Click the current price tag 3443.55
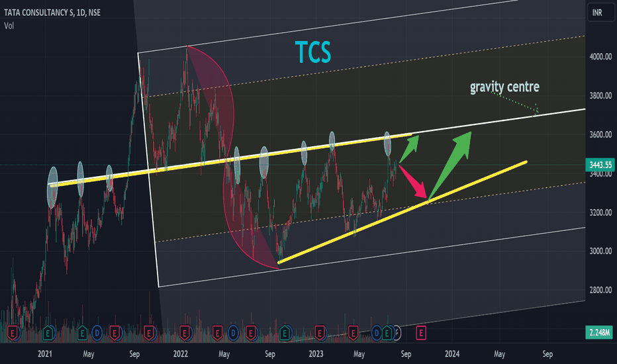 click(x=600, y=165)
